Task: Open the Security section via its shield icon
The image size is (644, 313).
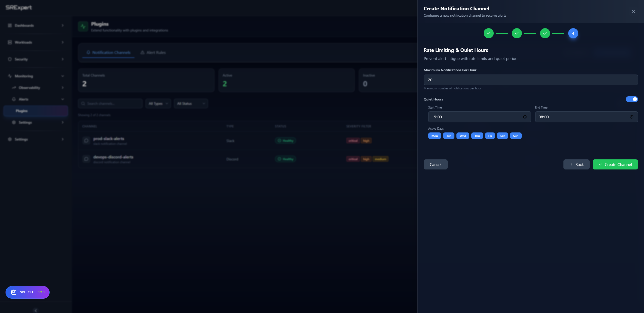Action: 10,59
